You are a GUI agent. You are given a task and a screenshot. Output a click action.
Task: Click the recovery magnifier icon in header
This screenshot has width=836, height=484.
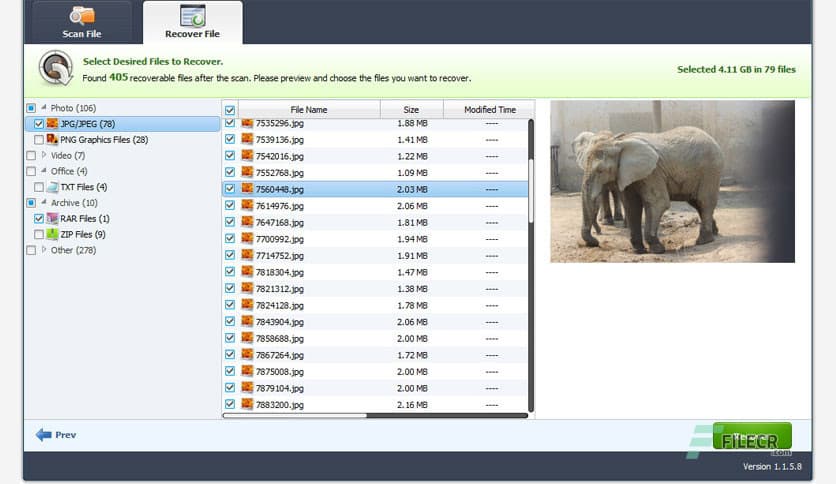pos(55,69)
